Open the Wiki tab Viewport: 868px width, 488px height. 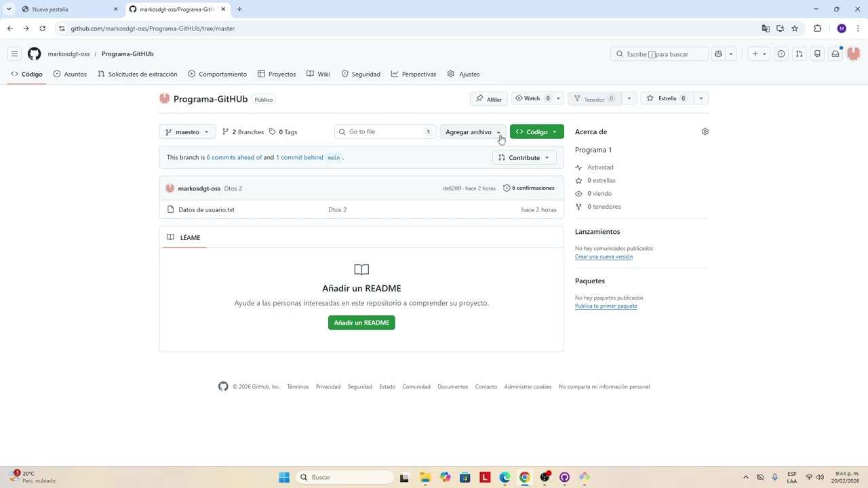click(318, 74)
